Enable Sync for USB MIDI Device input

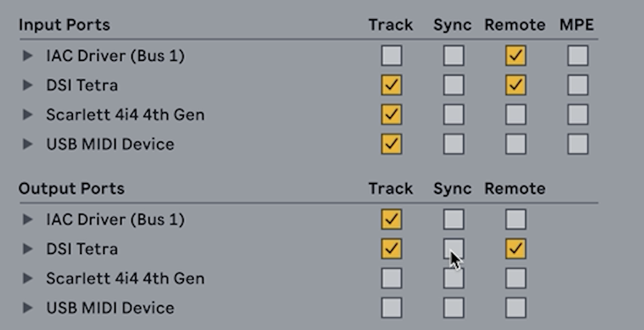pos(453,144)
